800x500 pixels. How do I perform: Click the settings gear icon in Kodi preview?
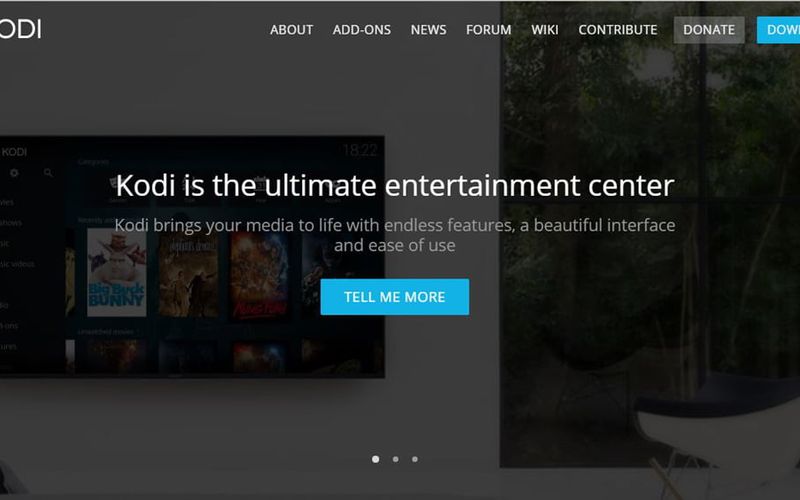tap(14, 173)
